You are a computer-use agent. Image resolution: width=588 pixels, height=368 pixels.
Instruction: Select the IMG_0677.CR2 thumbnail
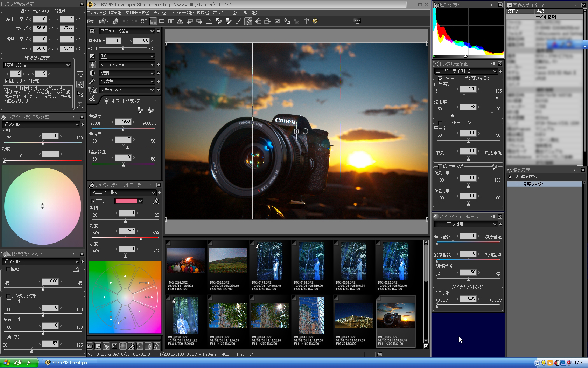pyautogui.click(x=353, y=321)
